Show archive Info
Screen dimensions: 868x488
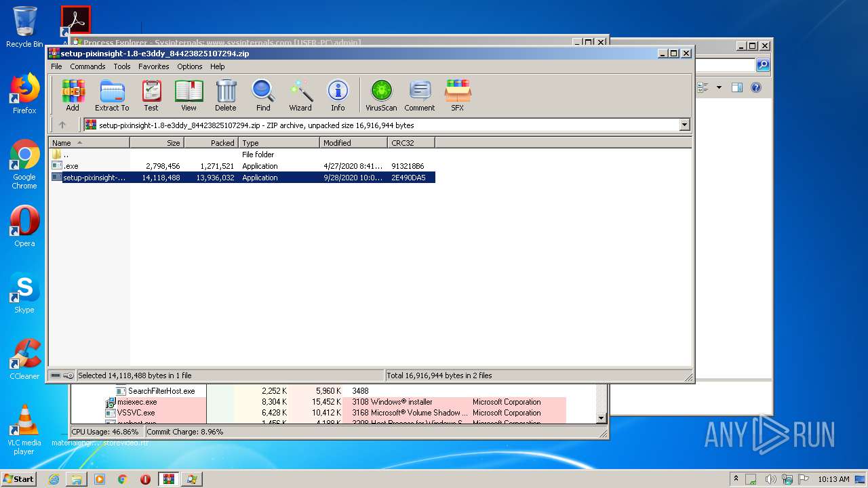pos(338,95)
